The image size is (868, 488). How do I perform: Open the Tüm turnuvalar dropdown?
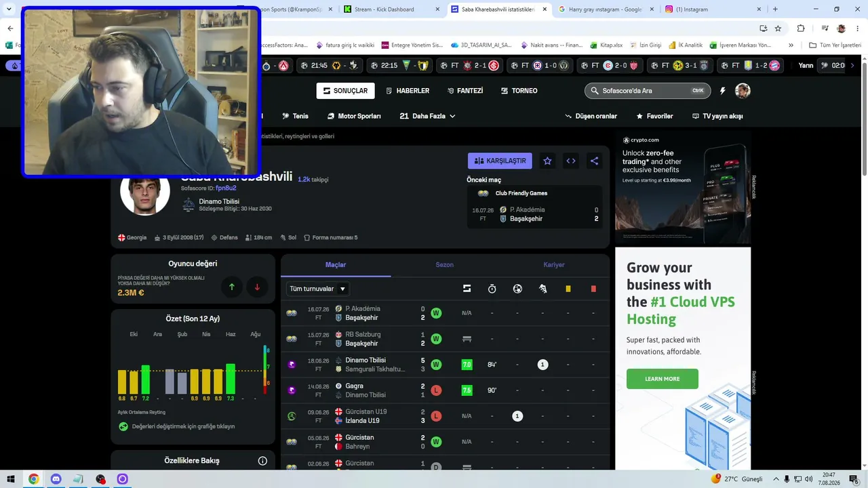pyautogui.click(x=318, y=289)
